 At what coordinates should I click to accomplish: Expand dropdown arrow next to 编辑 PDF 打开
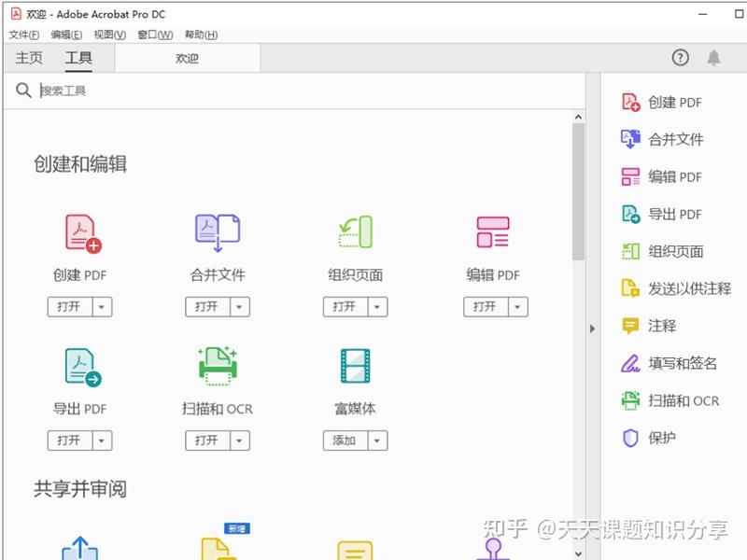tap(518, 307)
